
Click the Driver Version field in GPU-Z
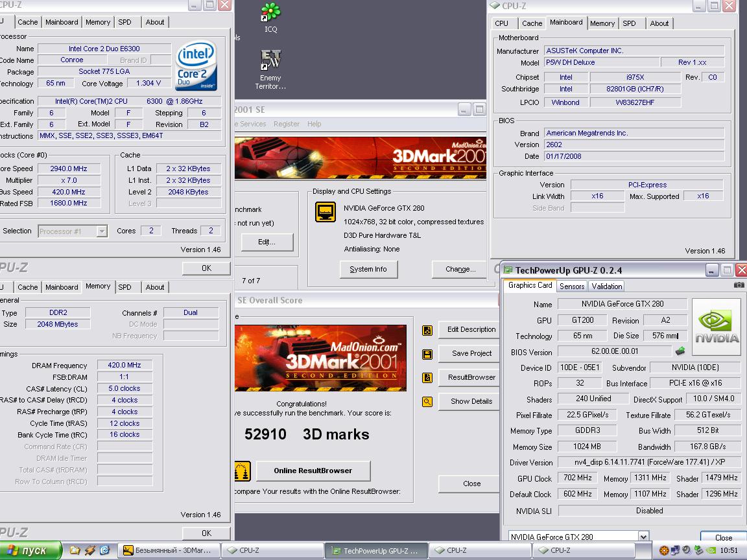tap(649, 462)
